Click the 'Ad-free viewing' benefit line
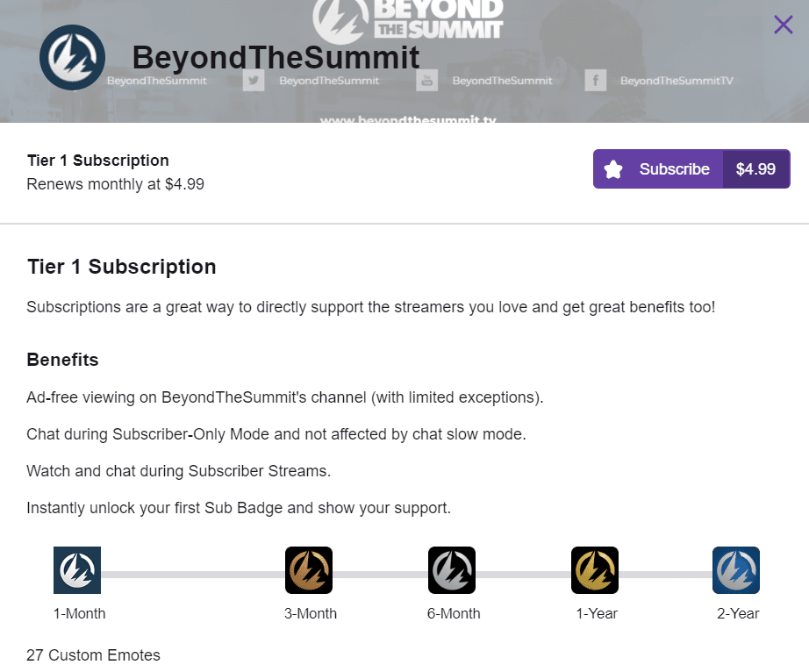809x672 pixels. pos(285,397)
